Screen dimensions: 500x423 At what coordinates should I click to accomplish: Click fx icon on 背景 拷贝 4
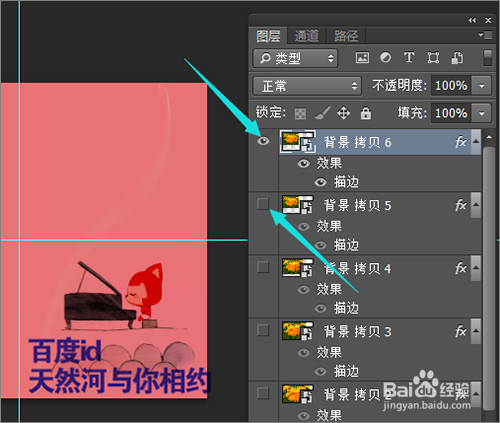click(461, 268)
